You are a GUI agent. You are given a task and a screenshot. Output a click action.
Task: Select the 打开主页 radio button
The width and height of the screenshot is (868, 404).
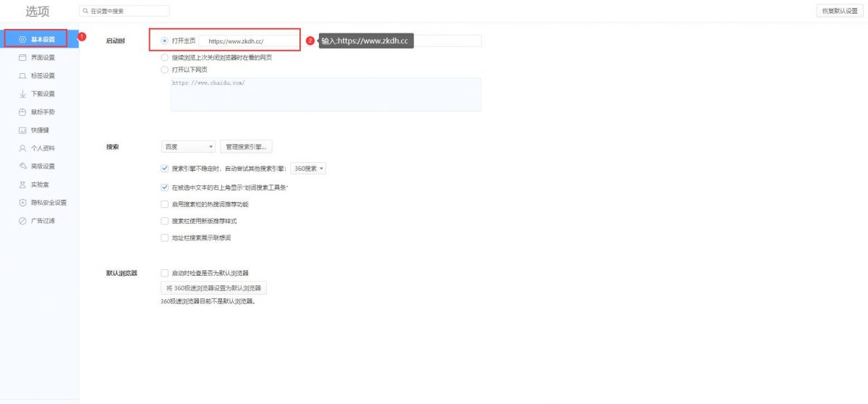tap(165, 41)
